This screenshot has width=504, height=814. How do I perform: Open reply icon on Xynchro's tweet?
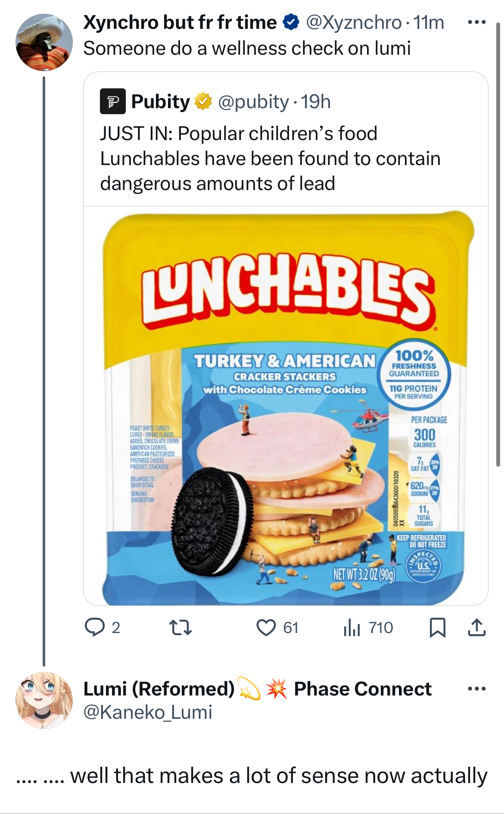click(95, 627)
